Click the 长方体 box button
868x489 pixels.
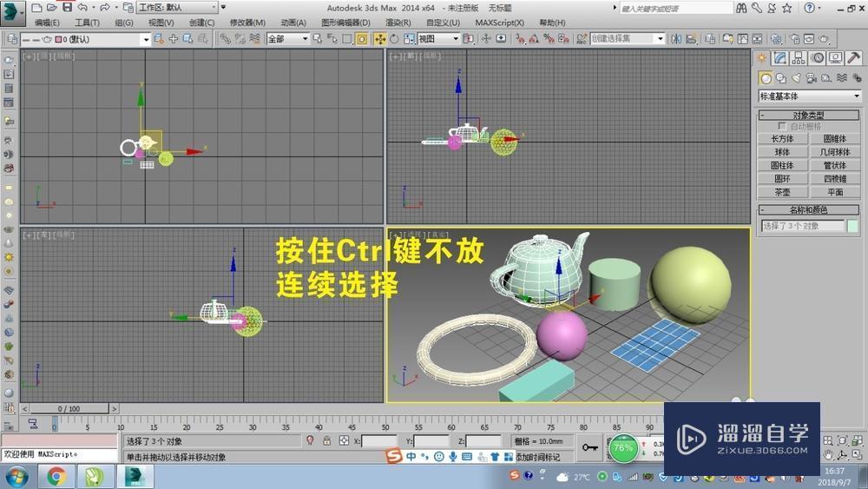click(x=782, y=138)
